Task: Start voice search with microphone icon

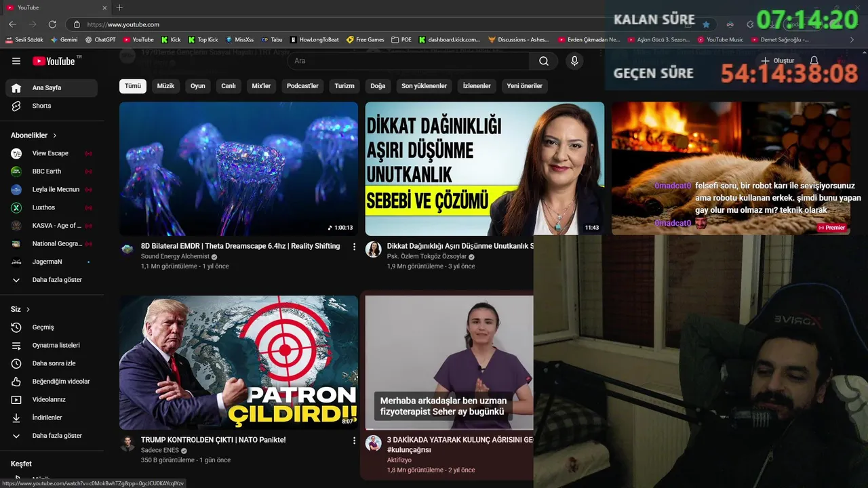Action: point(574,61)
